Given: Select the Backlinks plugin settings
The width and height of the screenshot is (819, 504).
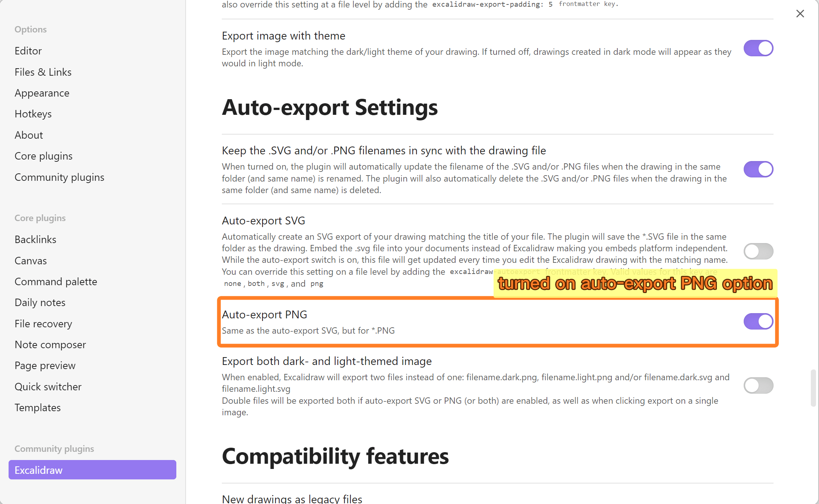Looking at the screenshot, I should [x=35, y=239].
